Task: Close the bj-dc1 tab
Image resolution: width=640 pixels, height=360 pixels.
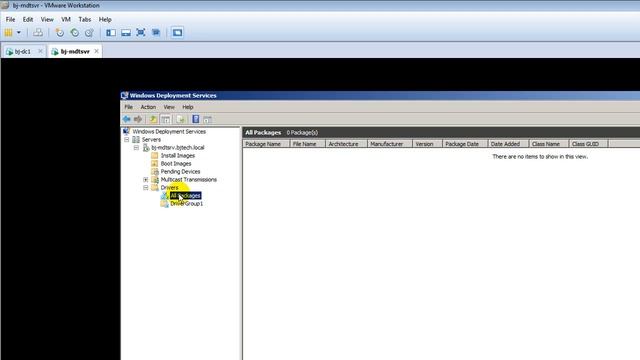Action: [40, 51]
